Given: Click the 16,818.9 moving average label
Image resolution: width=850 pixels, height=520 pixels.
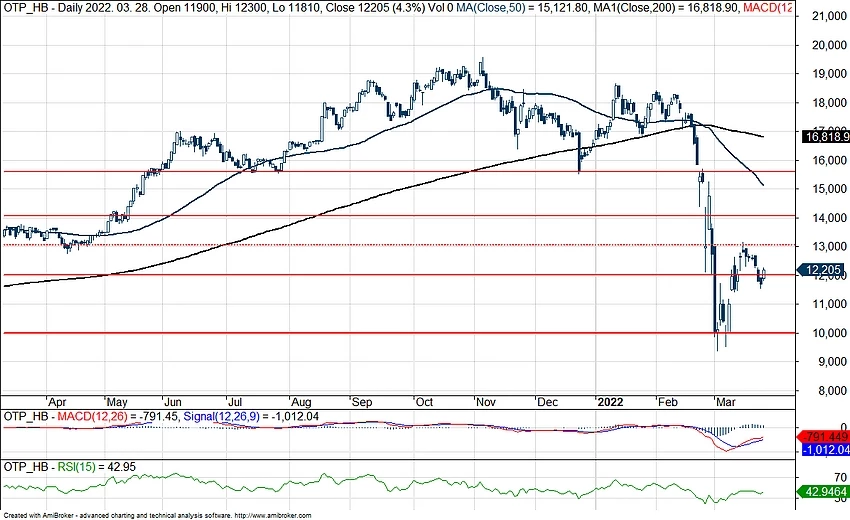Looking at the screenshot, I should [x=826, y=137].
